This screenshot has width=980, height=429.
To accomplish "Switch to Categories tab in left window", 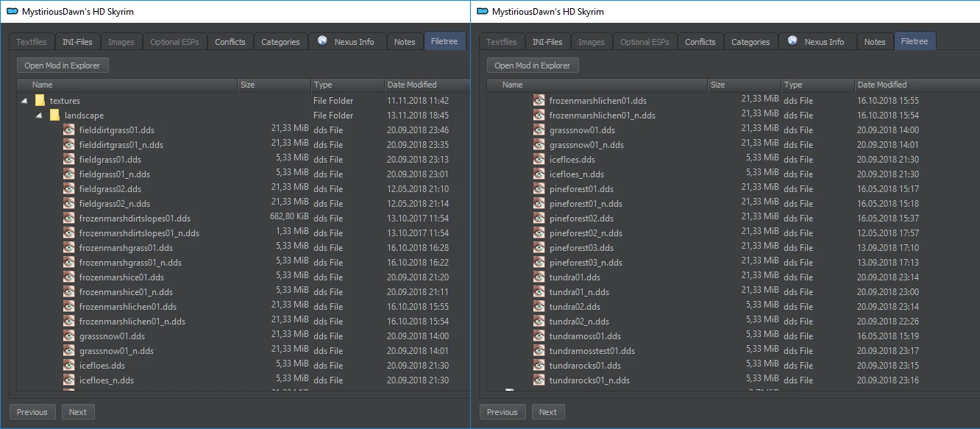I will tap(280, 42).
